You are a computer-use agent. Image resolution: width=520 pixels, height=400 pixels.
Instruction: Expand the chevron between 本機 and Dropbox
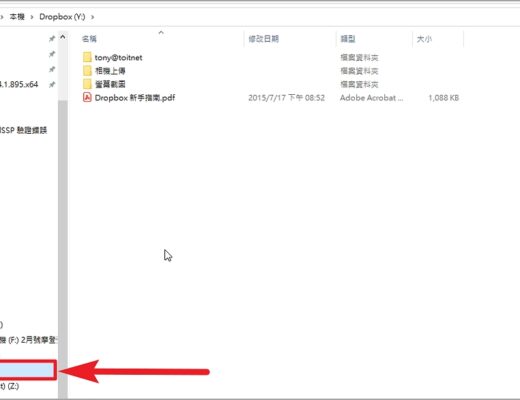(x=32, y=17)
